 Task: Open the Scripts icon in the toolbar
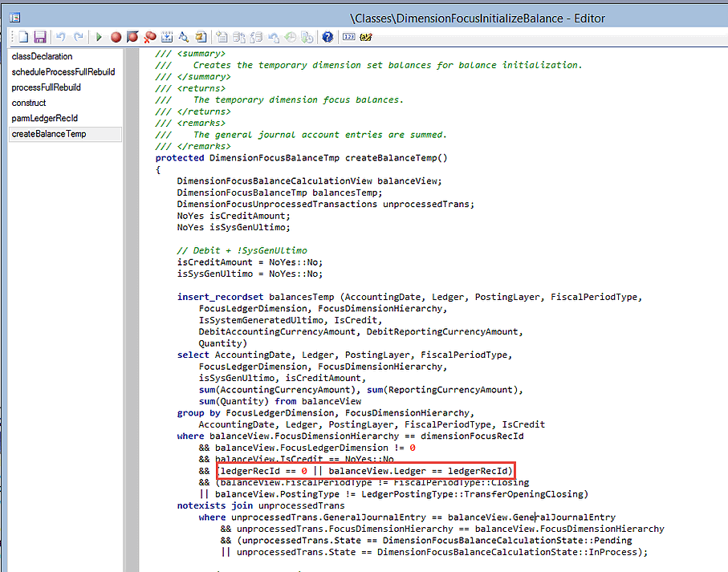[x=201, y=37]
